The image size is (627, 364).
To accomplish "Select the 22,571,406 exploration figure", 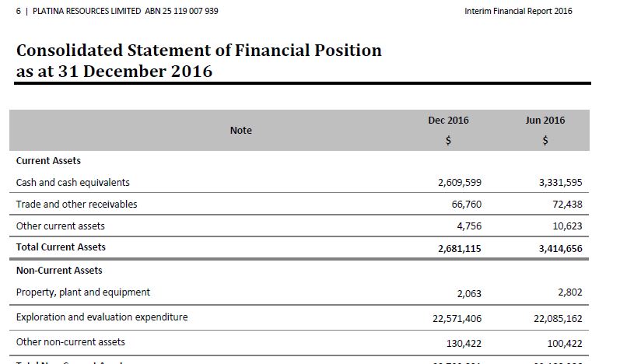I will pos(457,319).
